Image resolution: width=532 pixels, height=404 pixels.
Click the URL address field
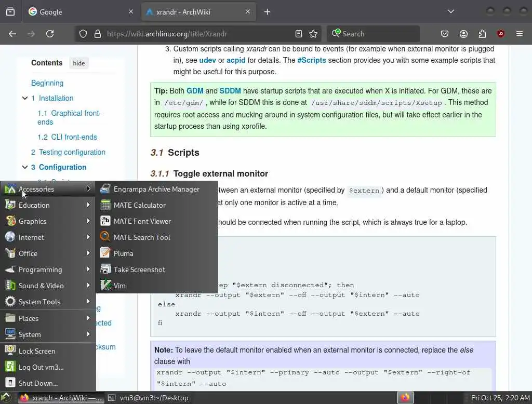tap(197, 34)
